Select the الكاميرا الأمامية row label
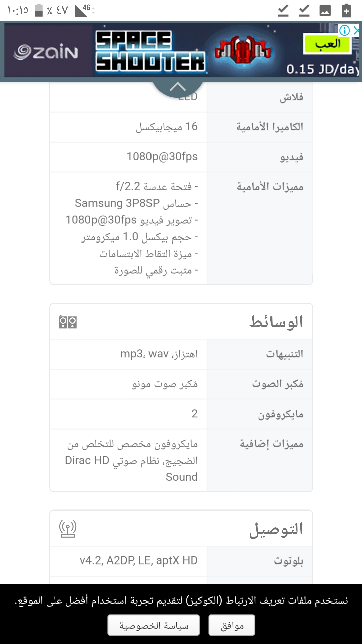 (x=270, y=127)
